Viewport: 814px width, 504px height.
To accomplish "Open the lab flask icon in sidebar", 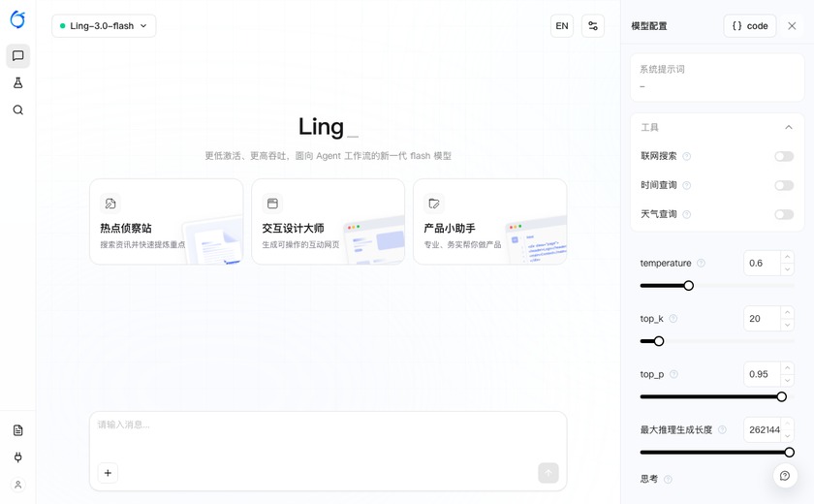I will point(17,83).
